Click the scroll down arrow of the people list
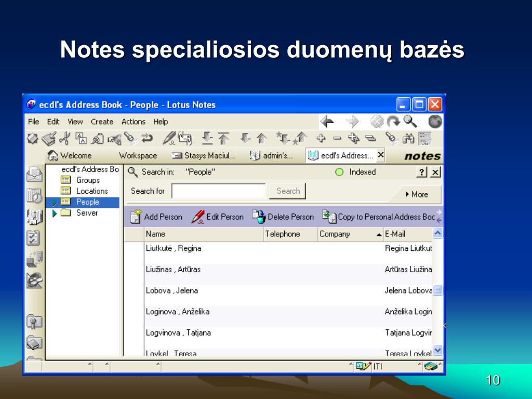The width and height of the screenshot is (532, 399). tap(437, 350)
